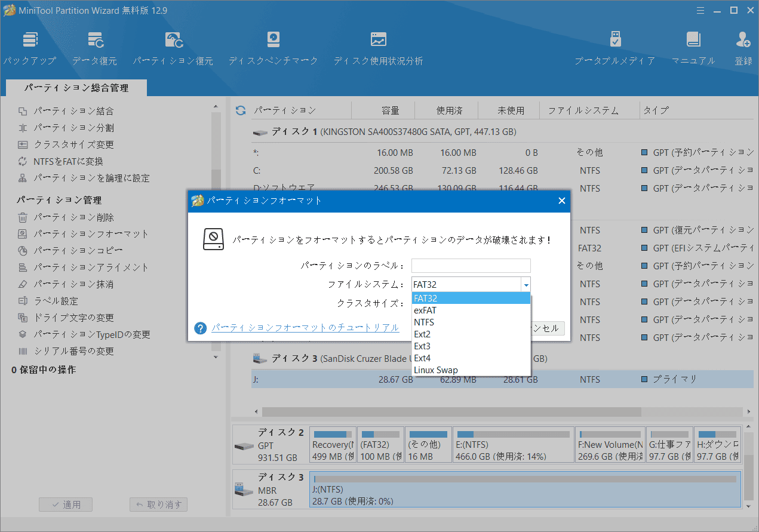Click the help icon in format dialog

[201, 328]
